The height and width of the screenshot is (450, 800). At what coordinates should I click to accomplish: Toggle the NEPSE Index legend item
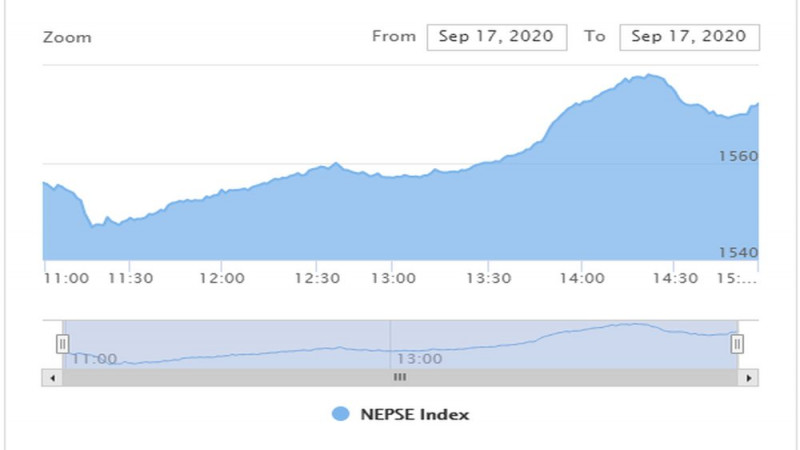tap(401, 414)
